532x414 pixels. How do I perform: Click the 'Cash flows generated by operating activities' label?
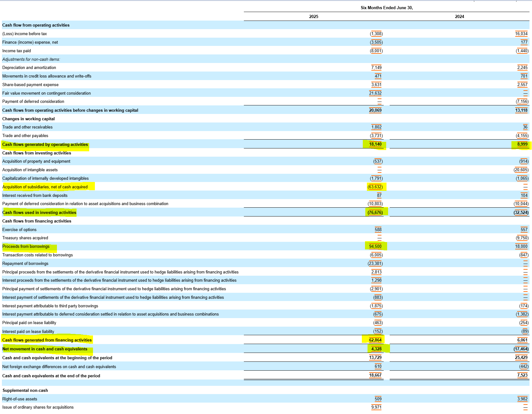click(x=45, y=145)
